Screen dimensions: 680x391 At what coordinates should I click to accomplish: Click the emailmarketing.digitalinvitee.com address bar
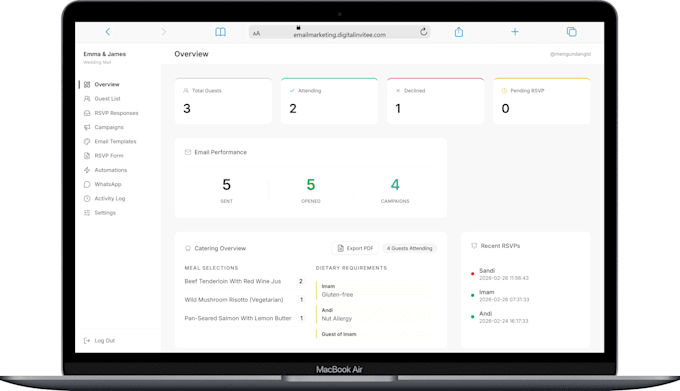(340, 32)
